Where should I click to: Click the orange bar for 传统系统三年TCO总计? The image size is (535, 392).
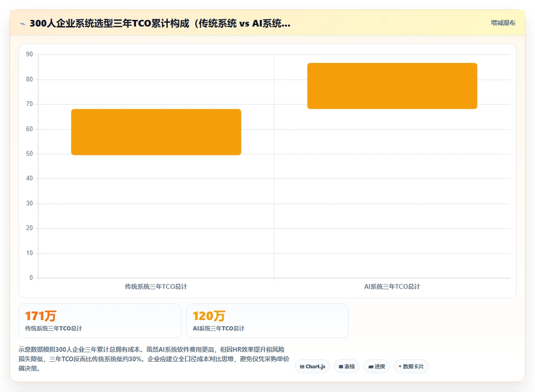point(156,132)
